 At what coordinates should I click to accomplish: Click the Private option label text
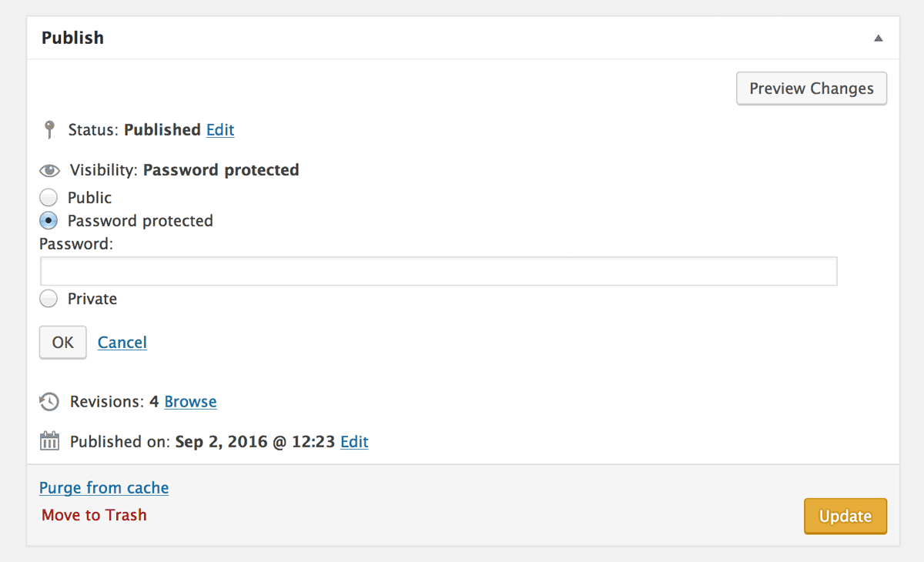[x=92, y=299]
